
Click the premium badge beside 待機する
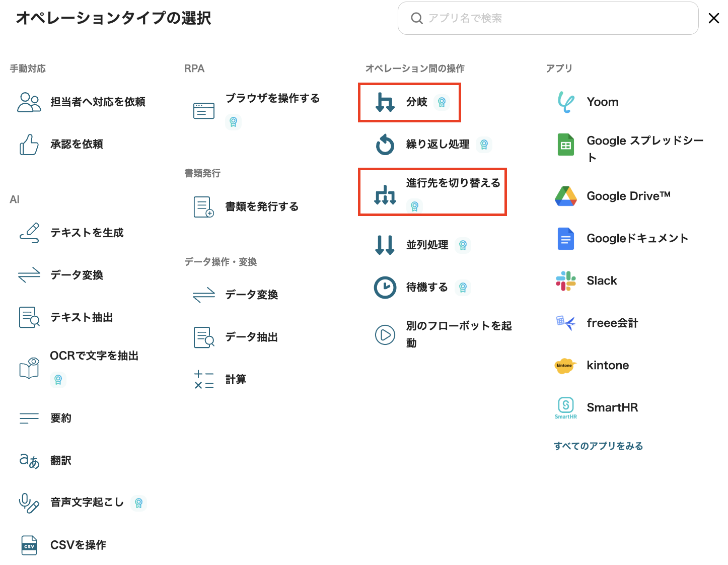point(463,288)
